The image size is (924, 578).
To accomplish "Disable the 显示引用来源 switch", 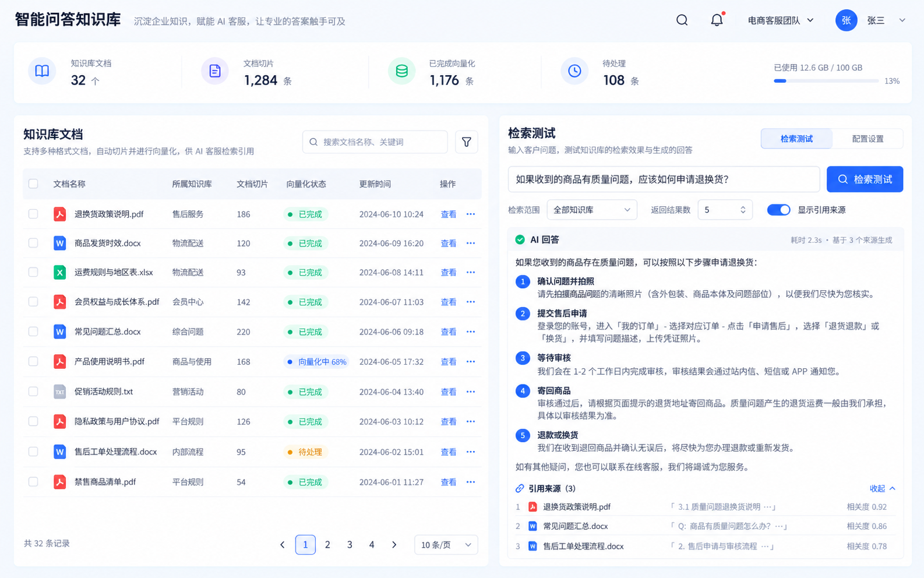I will coord(778,210).
